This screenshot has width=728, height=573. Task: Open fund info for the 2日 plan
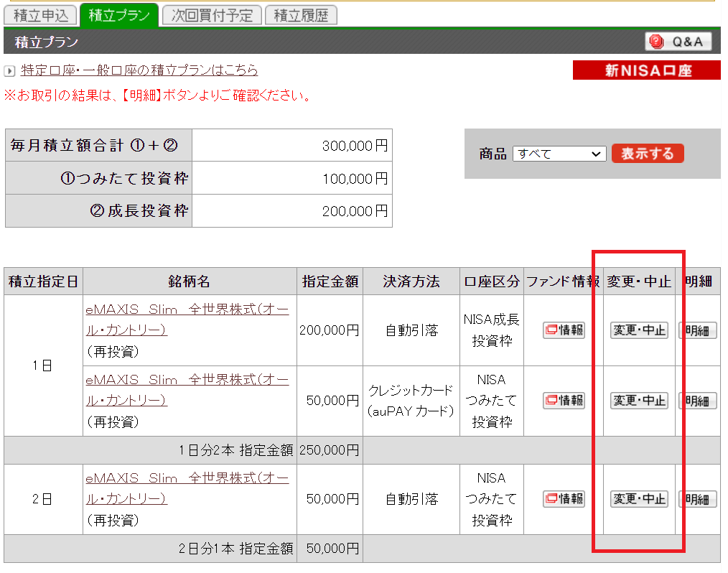click(564, 499)
